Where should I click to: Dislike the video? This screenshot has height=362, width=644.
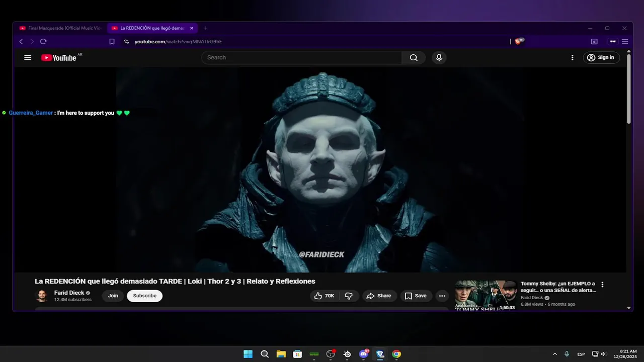(x=349, y=296)
